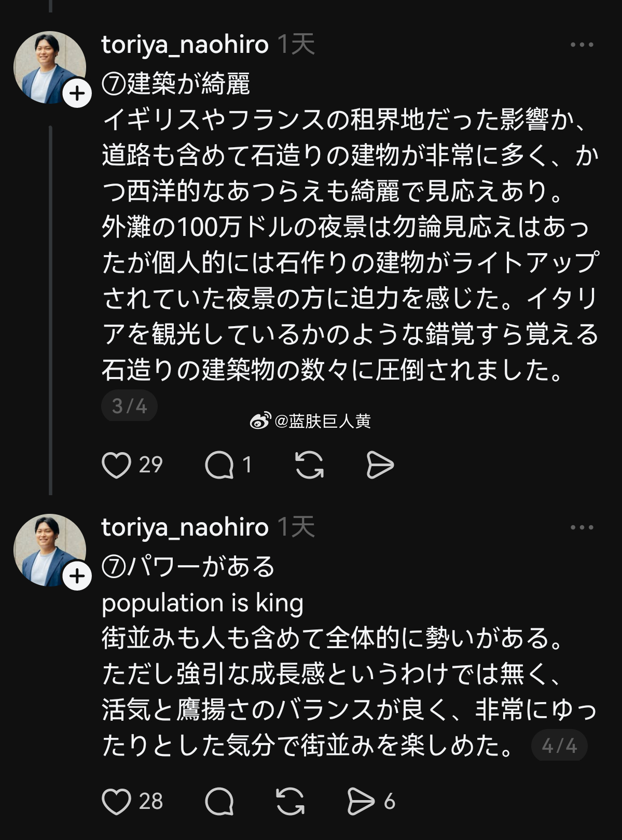Viewport: 622px width, 840px height.
Task: Like the first post with 29 likes
Action: click(x=116, y=465)
